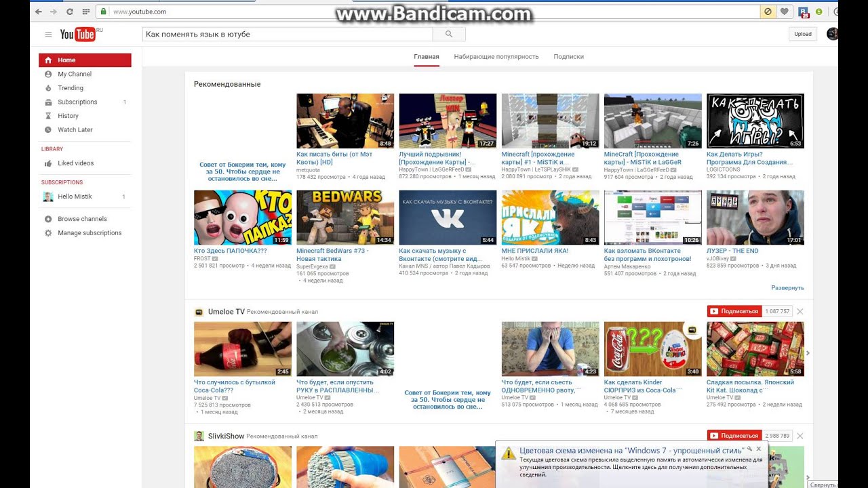Click the browser address bar URL
The width and height of the screenshot is (868, 488).
[139, 12]
